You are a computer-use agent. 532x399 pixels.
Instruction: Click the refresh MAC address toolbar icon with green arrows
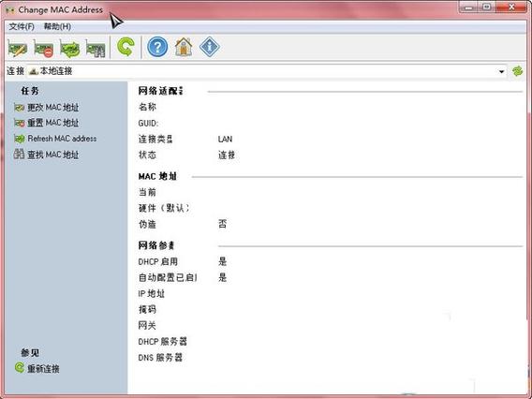click(69, 48)
